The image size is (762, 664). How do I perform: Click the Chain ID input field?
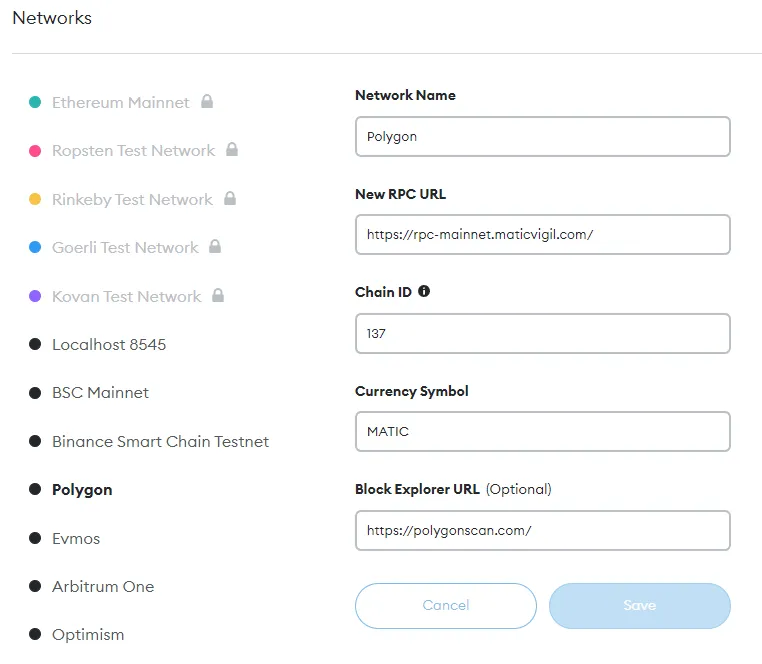[x=543, y=333]
